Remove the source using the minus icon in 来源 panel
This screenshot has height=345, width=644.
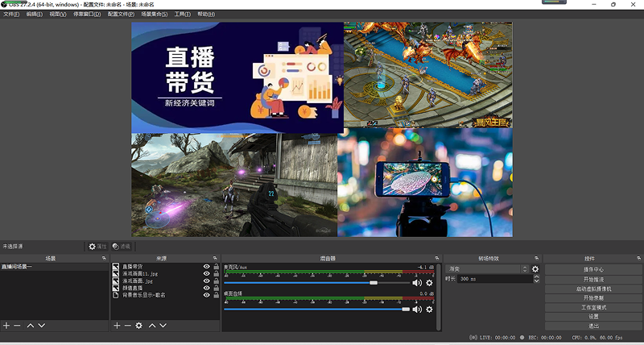pyautogui.click(x=128, y=326)
